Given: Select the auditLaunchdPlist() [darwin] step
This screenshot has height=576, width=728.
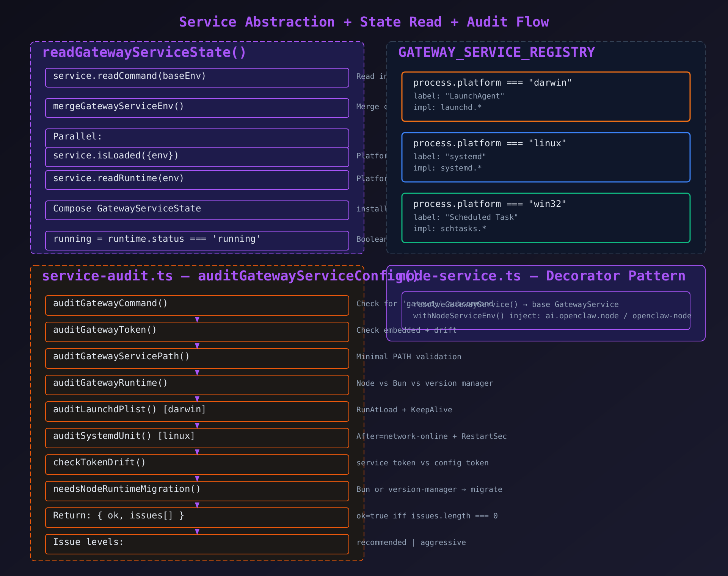Looking at the screenshot, I should point(197,412).
